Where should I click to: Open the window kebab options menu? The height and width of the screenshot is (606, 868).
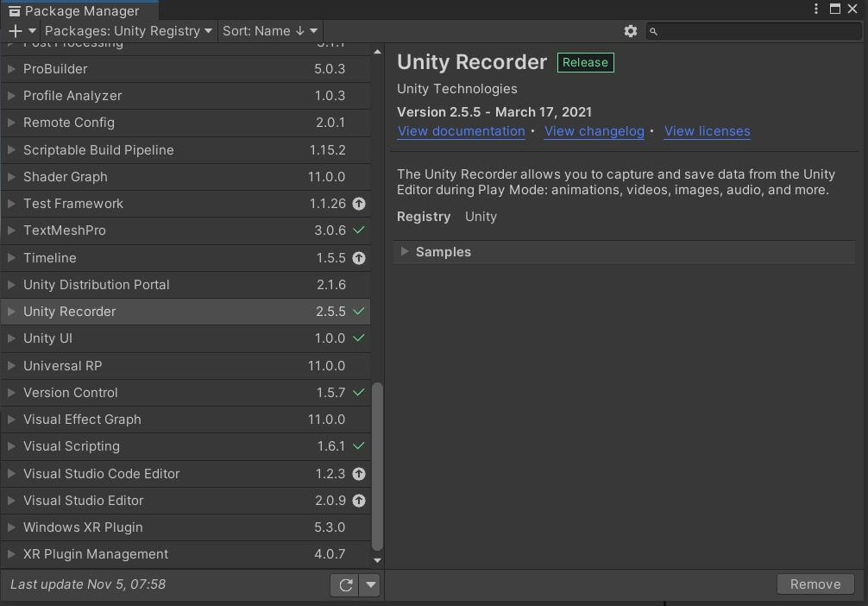point(816,9)
